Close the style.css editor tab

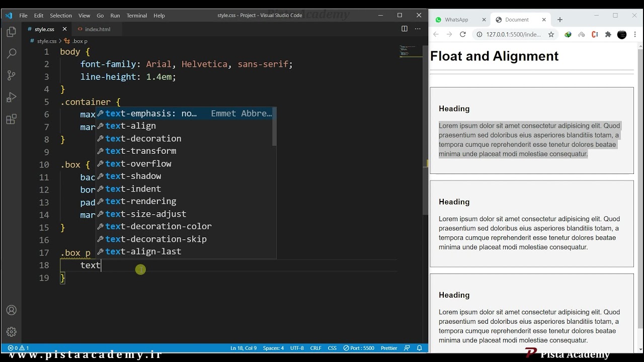64,29
